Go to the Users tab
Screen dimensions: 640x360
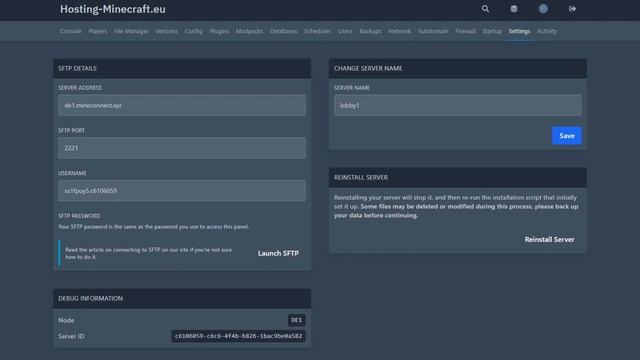345,31
